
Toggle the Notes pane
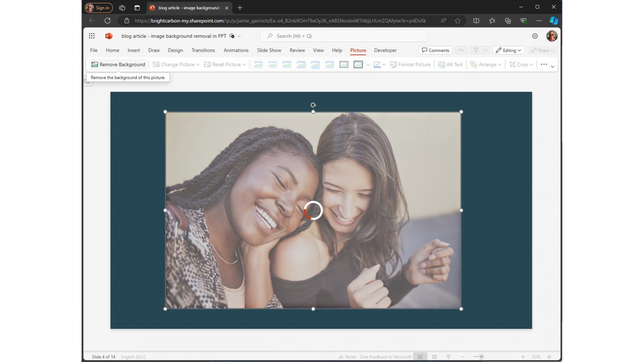tap(348, 357)
